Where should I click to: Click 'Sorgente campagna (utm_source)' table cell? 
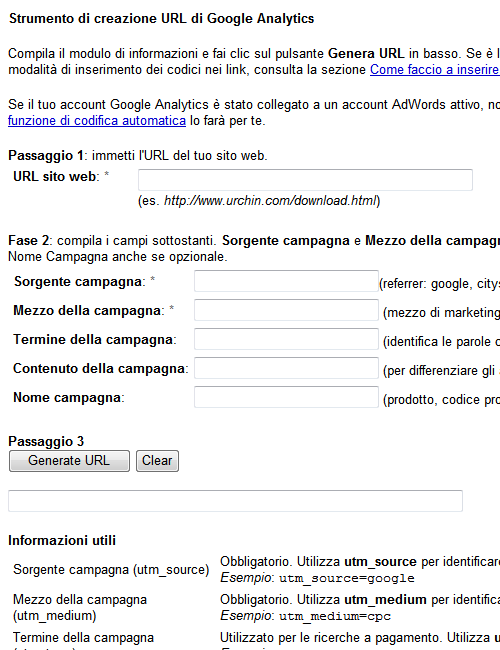coord(111,570)
